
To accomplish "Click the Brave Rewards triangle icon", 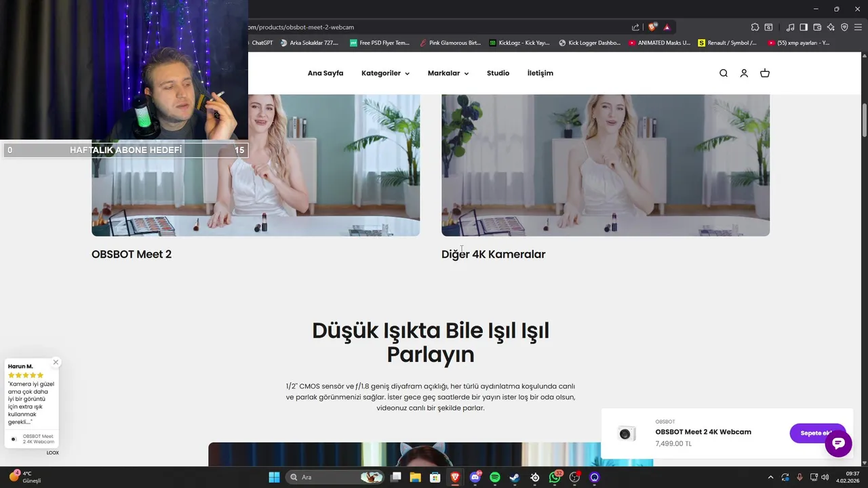I will coord(667,27).
